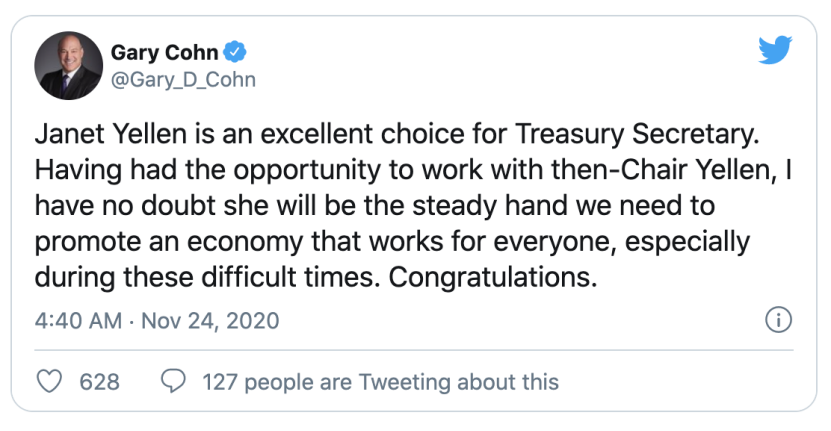Click the Nov 24, 2020 date
Image resolution: width=831 pixels, height=431 pixels.
coord(210,321)
